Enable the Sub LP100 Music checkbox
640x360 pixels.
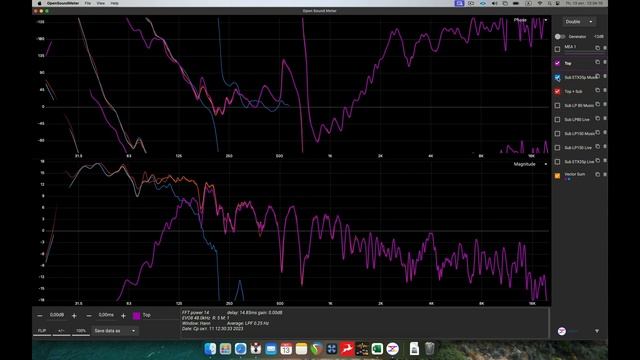pos(557,133)
